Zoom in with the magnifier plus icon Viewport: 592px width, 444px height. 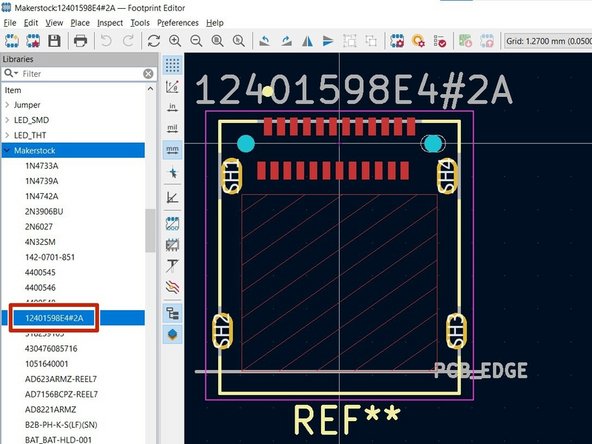(175, 40)
